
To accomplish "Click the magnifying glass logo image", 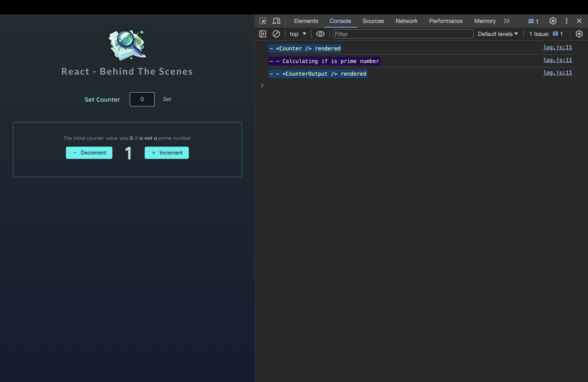I will (x=128, y=45).
